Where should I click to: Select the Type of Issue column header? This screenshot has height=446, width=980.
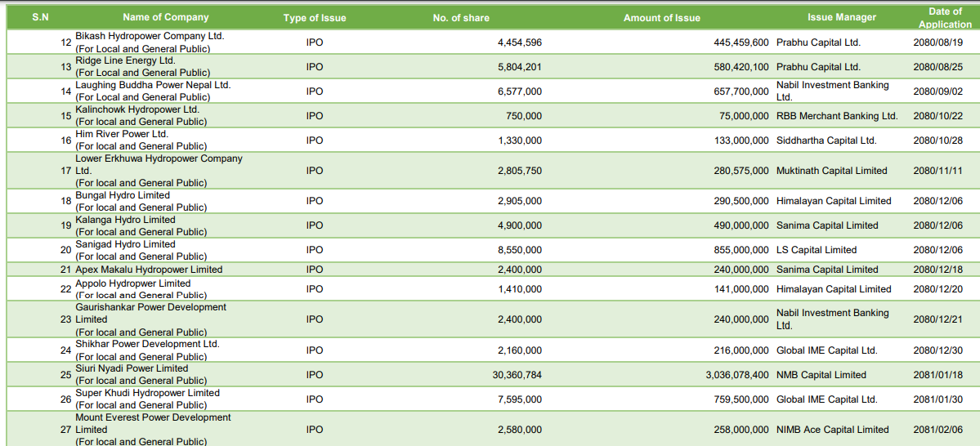(315, 17)
